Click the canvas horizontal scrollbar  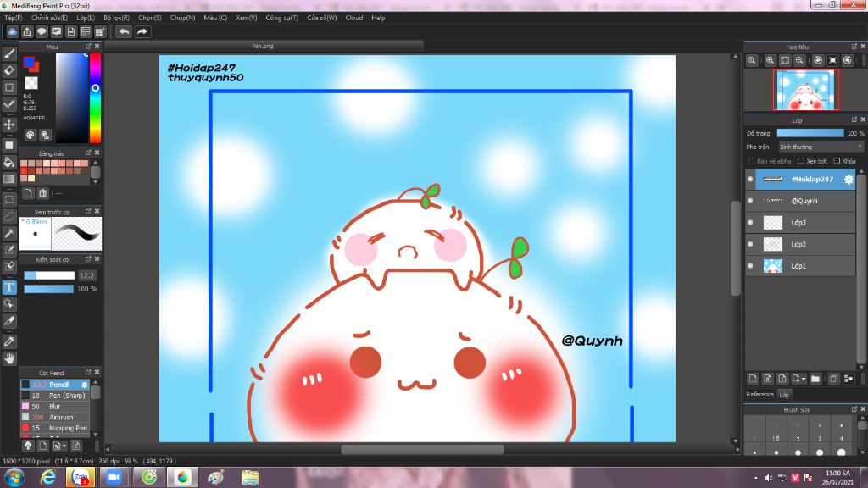[422, 449]
